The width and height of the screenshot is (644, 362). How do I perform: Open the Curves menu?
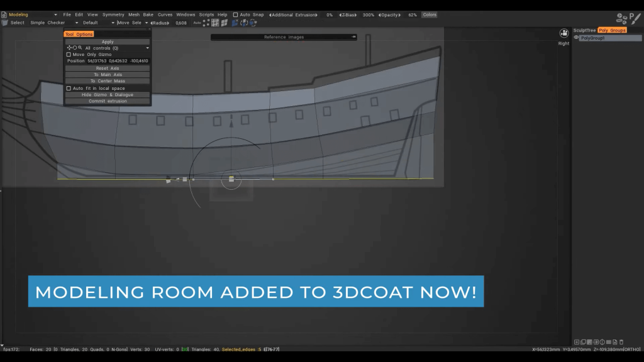click(x=165, y=15)
